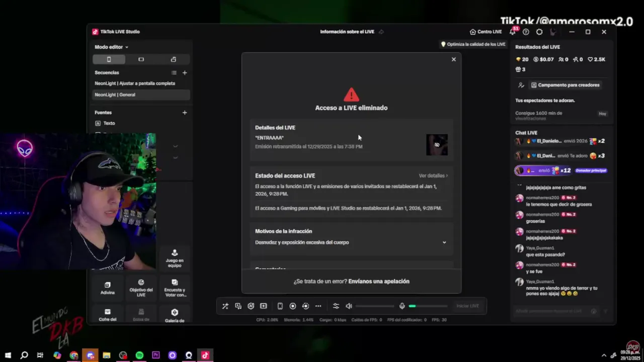Open the Adivina tool
This screenshot has width=644, height=362.
pyautogui.click(x=108, y=288)
